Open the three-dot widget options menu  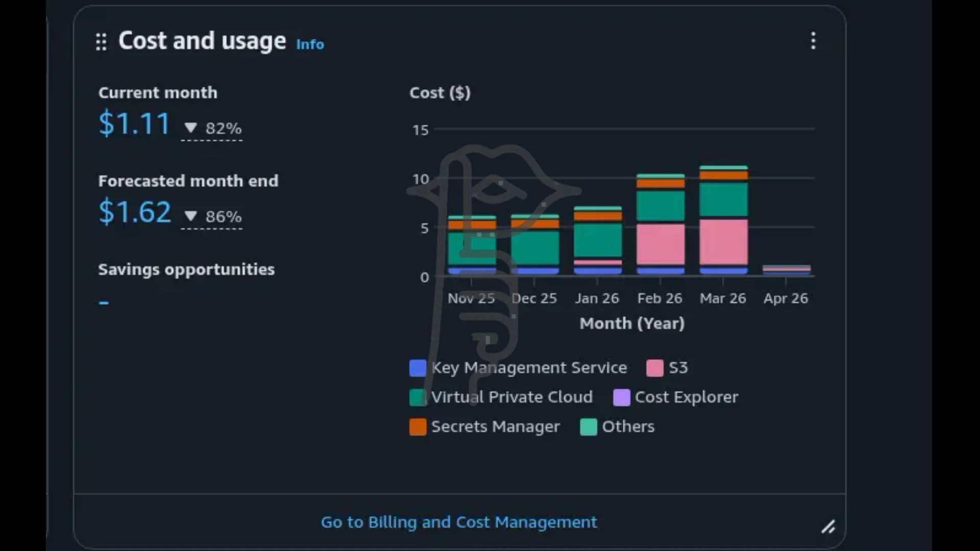tap(813, 41)
